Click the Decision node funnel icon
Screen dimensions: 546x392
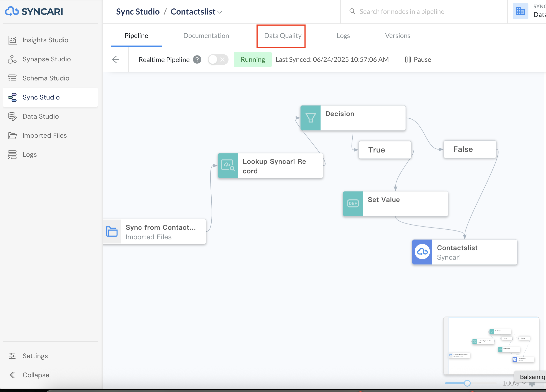click(310, 118)
